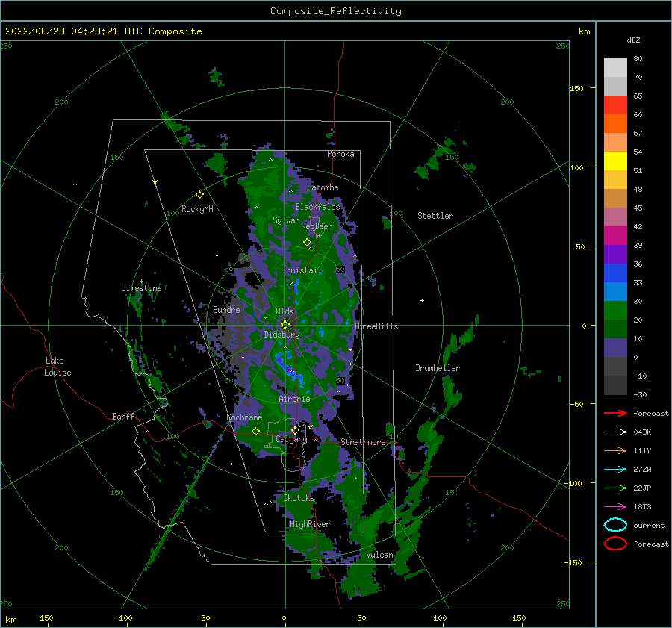Click the Banff label
Viewport: 672px width, 628px height.
[x=123, y=416]
